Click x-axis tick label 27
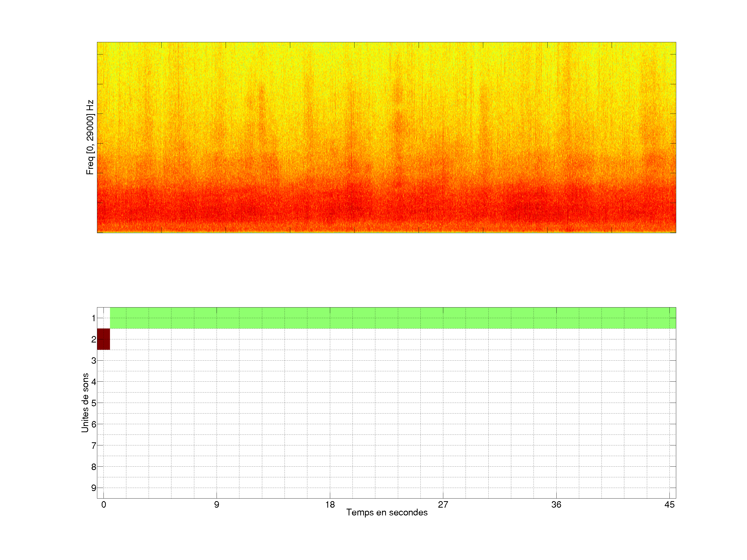Image resolution: width=747 pixels, height=560 pixels. coord(443,505)
